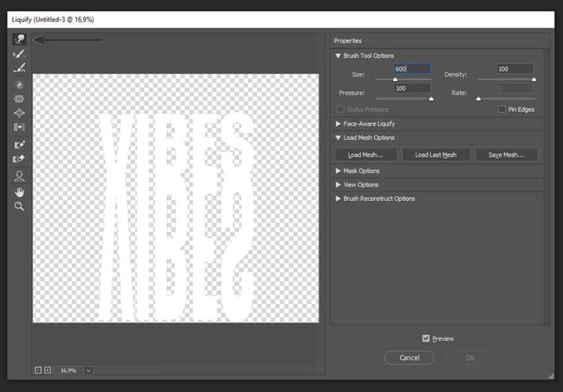Uncheck the Preview checkbox
Image resolution: width=563 pixels, height=392 pixels.
426,338
